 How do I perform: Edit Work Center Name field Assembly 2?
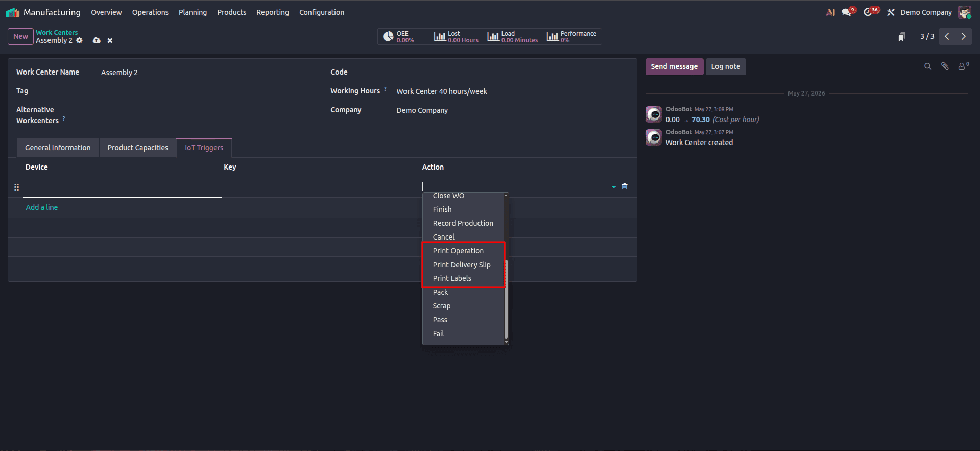(x=207, y=73)
